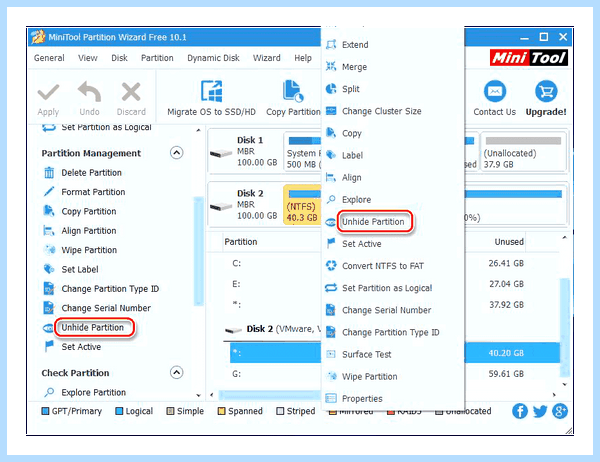The height and width of the screenshot is (462, 600).
Task: Click the Unused column header
Action: [x=509, y=242]
